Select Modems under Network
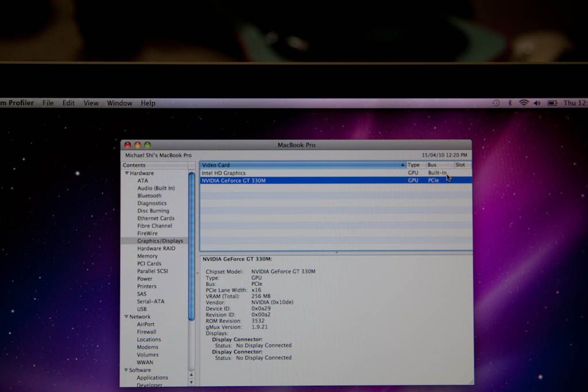The image size is (588, 392). click(x=148, y=347)
